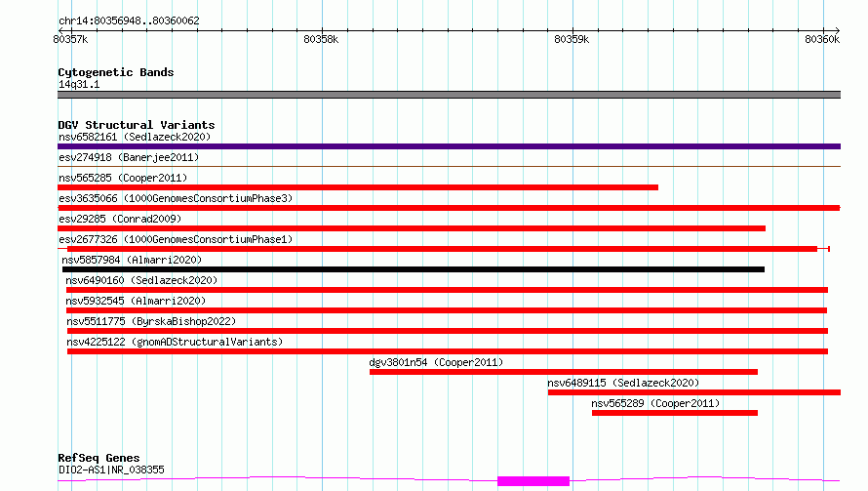This screenshot has height=491, width=868.
Task: Open the esv29285 (Conrad2009) label
Action: pos(120,219)
